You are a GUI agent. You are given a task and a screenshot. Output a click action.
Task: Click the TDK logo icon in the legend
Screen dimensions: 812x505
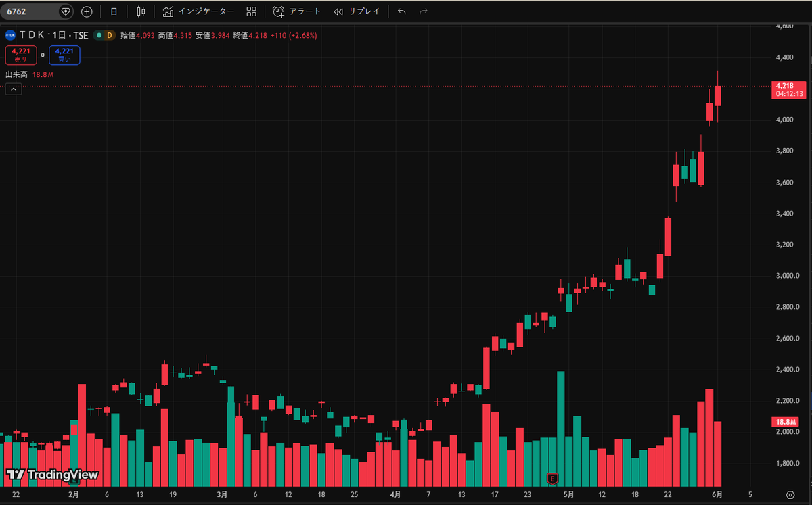[10, 35]
